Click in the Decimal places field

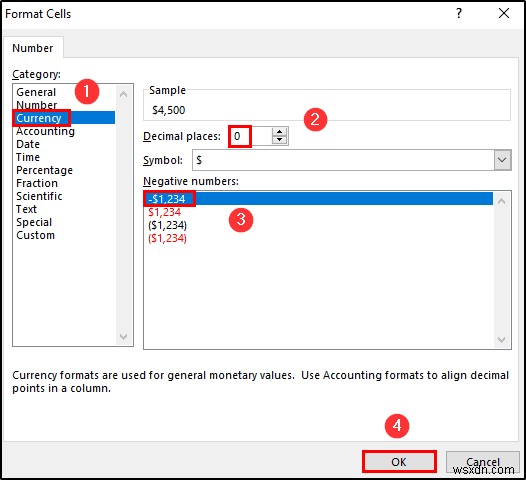[250, 136]
